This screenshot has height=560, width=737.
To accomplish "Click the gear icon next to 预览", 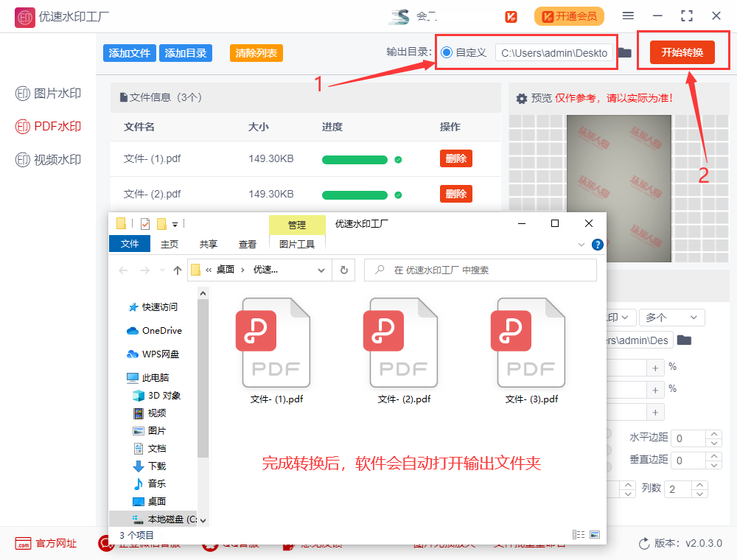I will coord(523,97).
